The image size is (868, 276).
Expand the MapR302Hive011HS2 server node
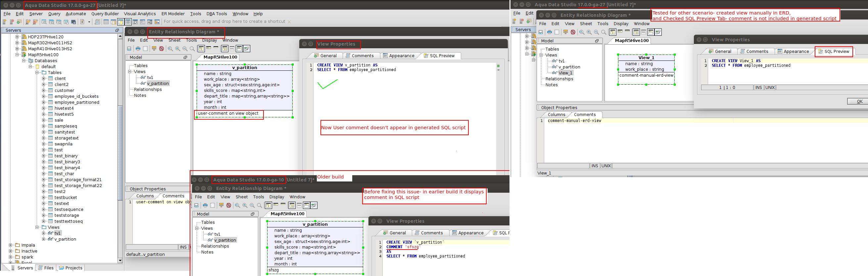[17, 43]
